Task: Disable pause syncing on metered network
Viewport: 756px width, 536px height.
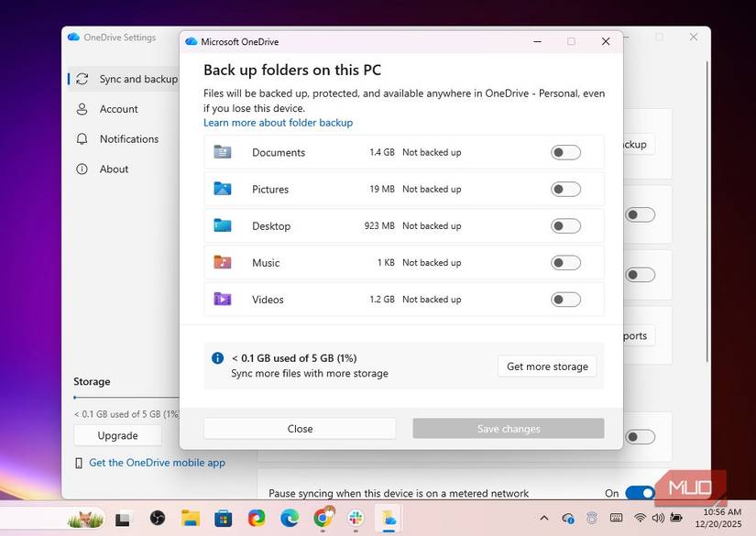Action: [x=639, y=493]
